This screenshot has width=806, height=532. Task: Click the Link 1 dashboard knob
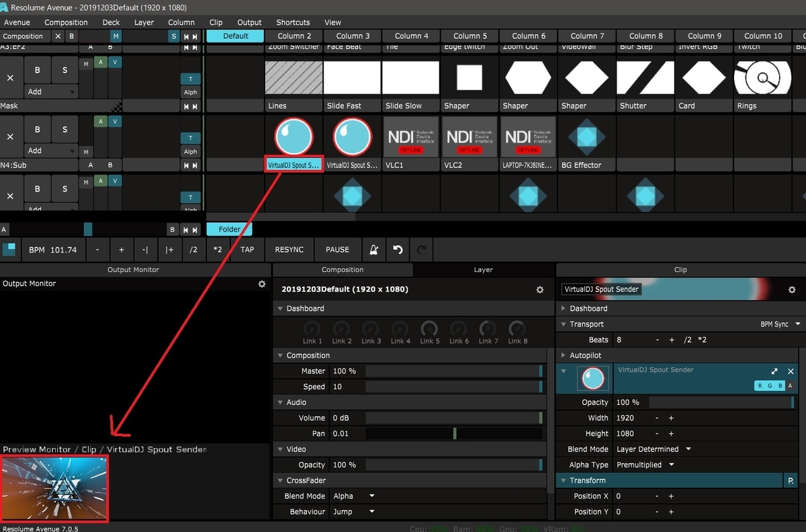tap(312, 329)
